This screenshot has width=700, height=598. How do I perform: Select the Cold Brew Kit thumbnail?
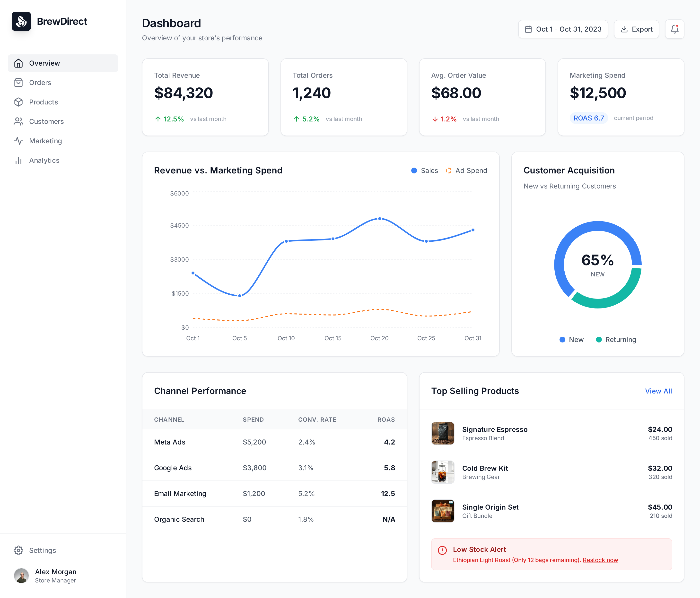(x=443, y=472)
